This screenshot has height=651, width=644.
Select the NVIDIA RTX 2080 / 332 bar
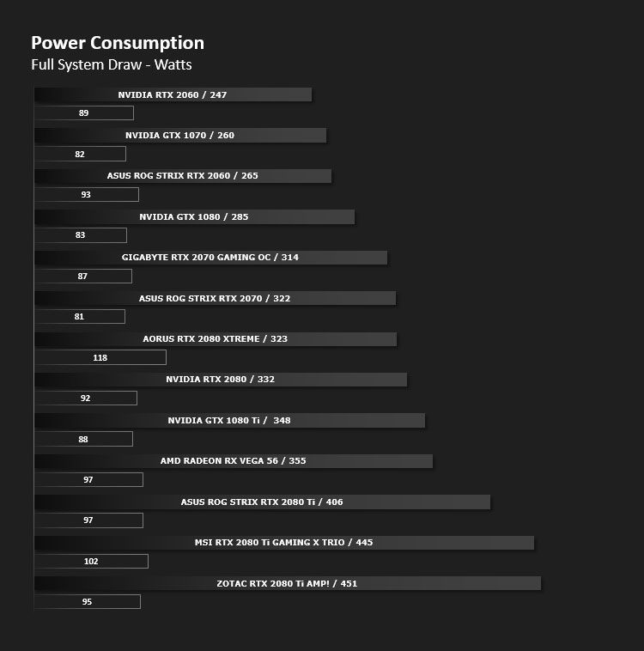[221, 380]
